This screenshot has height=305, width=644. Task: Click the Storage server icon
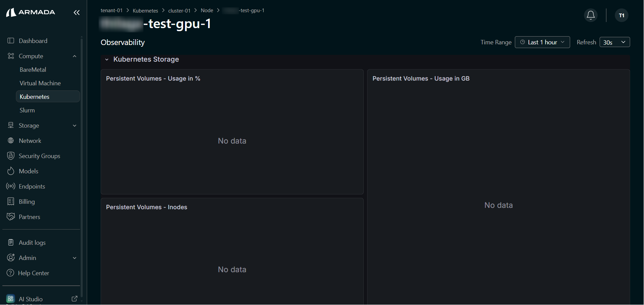[11, 125]
